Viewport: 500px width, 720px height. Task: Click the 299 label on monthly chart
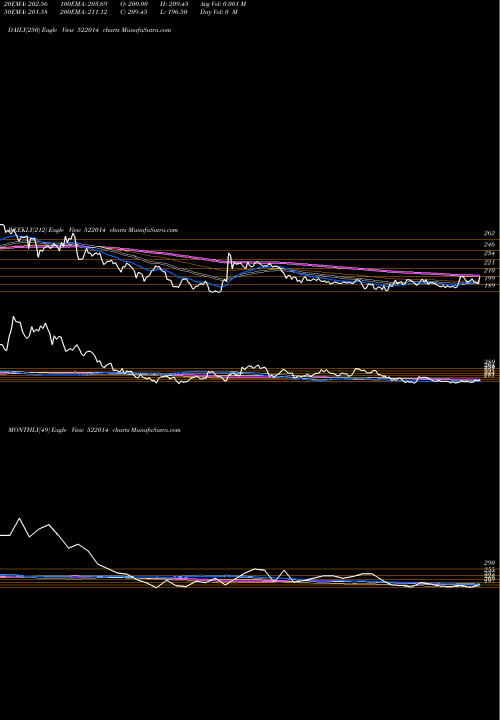click(489, 563)
